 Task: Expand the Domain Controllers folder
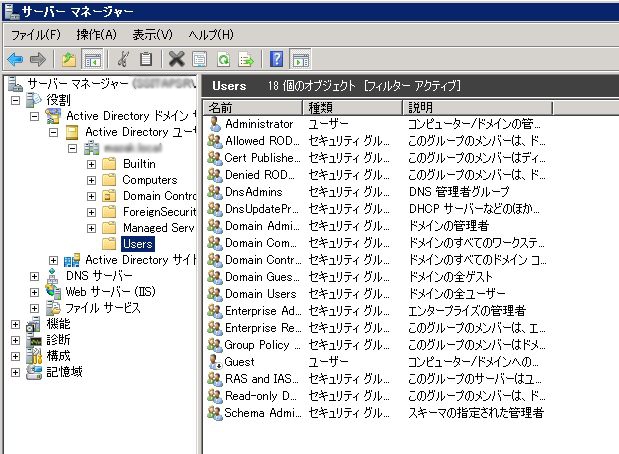(x=91, y=196)
